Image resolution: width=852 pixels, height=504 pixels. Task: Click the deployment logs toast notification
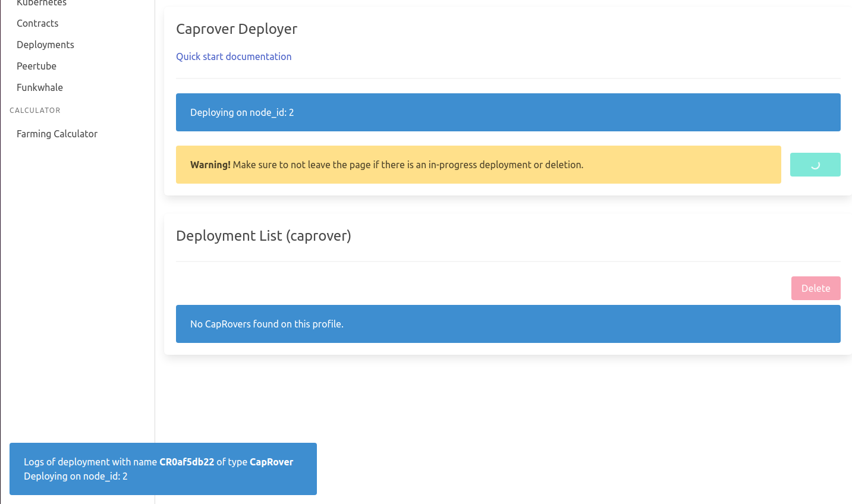pyautogui.click(x=163, y=469)
